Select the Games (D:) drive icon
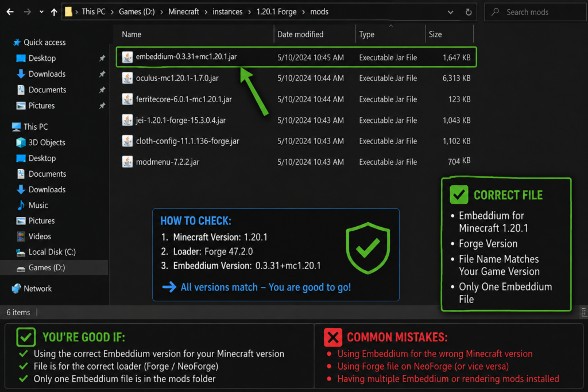The width and height of the screenshot is (588, 392). [x=21, y=269]
